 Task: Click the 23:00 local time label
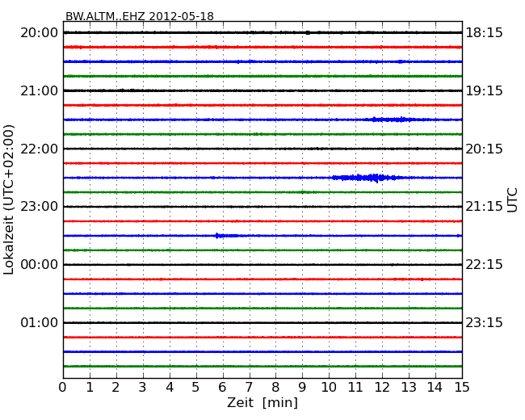40,207
